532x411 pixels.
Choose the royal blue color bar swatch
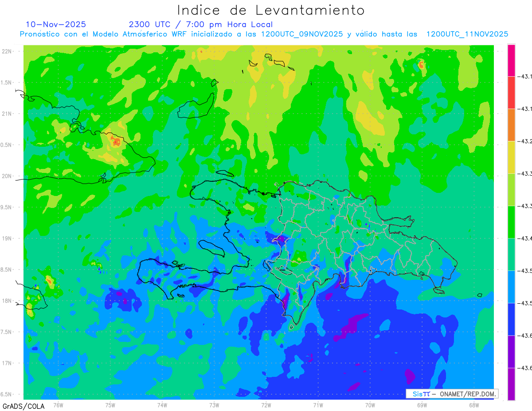511,319
